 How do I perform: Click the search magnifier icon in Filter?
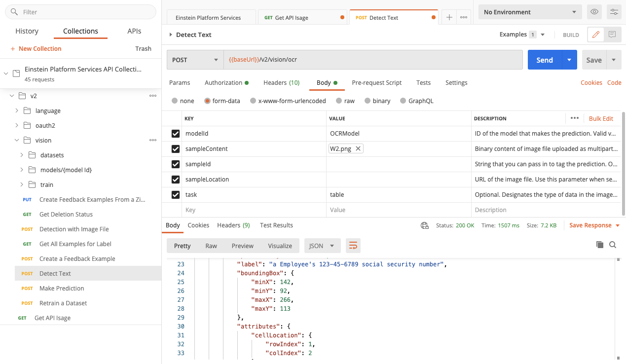14,12
